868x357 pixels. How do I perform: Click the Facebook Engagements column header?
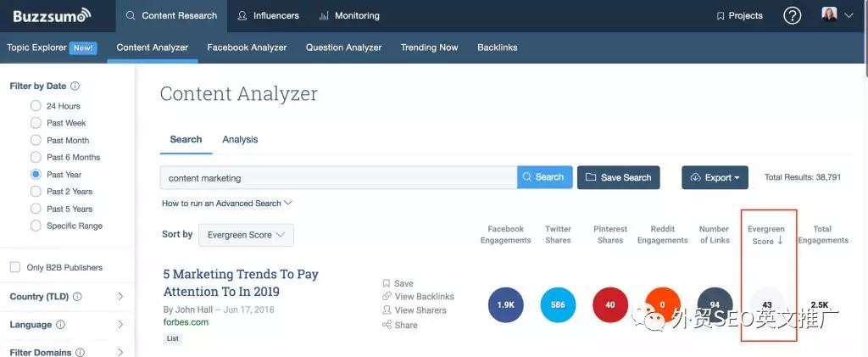point(505,235)
